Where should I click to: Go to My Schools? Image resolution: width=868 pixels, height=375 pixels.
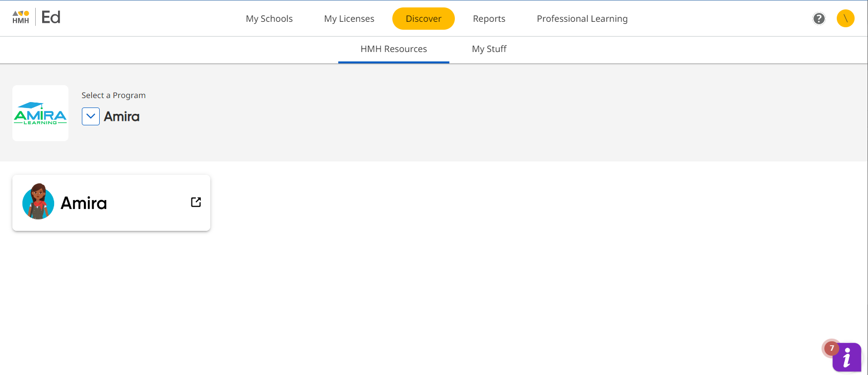coord(269,19)
